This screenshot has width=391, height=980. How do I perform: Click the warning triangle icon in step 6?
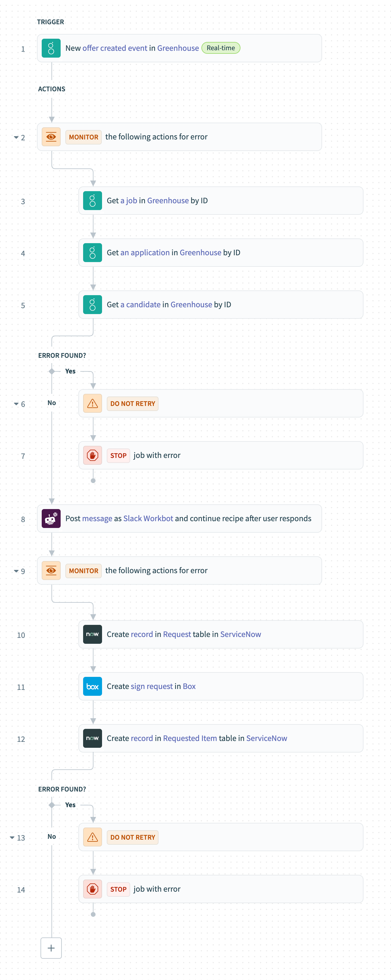[x=92, y=403]
